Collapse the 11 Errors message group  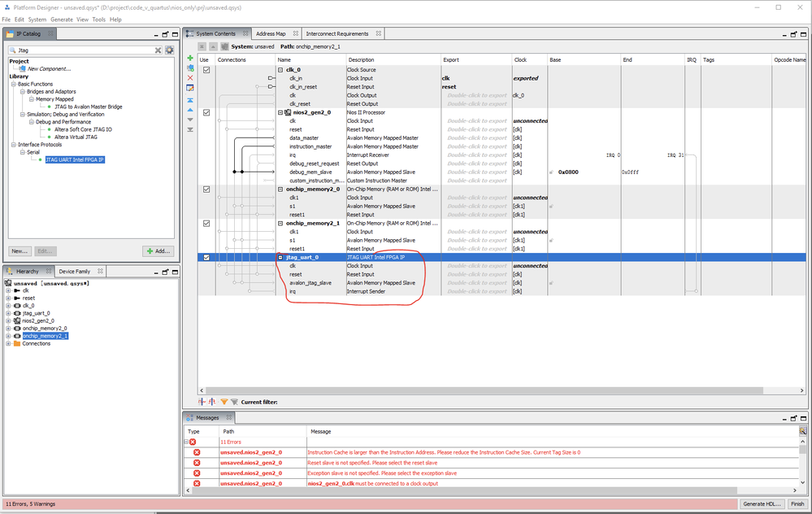(186, 442)
